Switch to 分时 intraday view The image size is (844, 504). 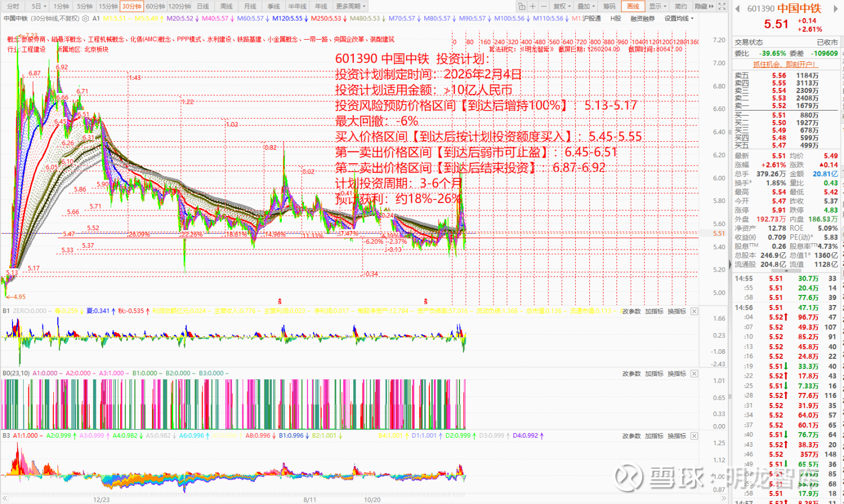click(x=13, y=6)
